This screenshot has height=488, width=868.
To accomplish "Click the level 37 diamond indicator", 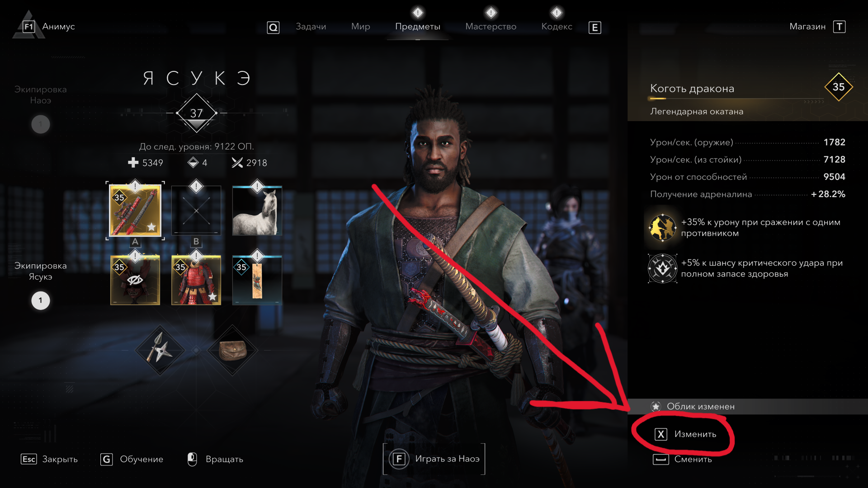I will tap(197, 113).
